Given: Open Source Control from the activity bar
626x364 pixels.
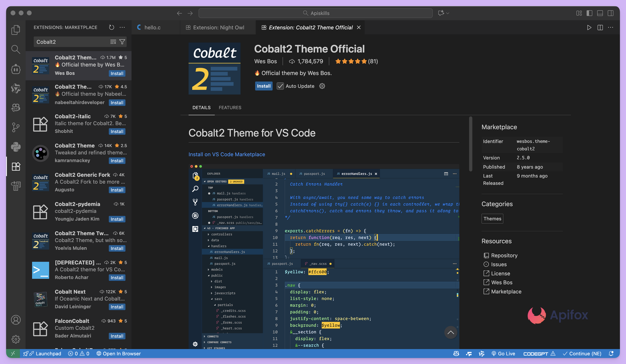Looking at the screenshot, I should pyautogui.click(x=16, y=127).
